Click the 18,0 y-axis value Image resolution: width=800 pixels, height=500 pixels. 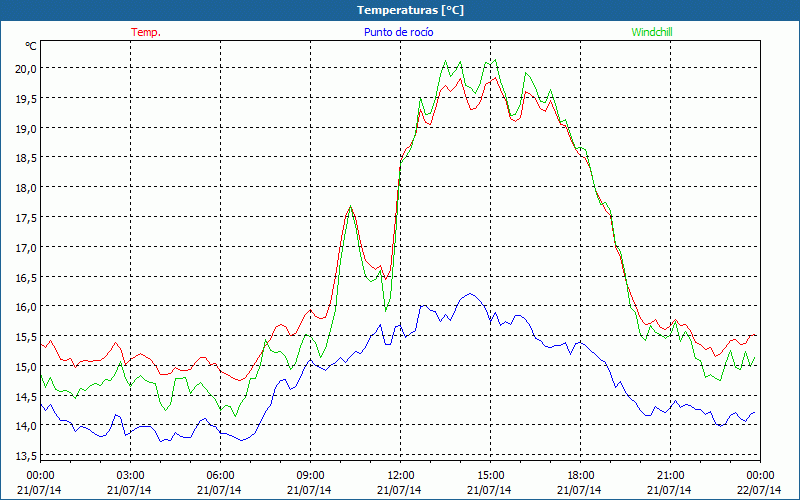tap(27, 188)
